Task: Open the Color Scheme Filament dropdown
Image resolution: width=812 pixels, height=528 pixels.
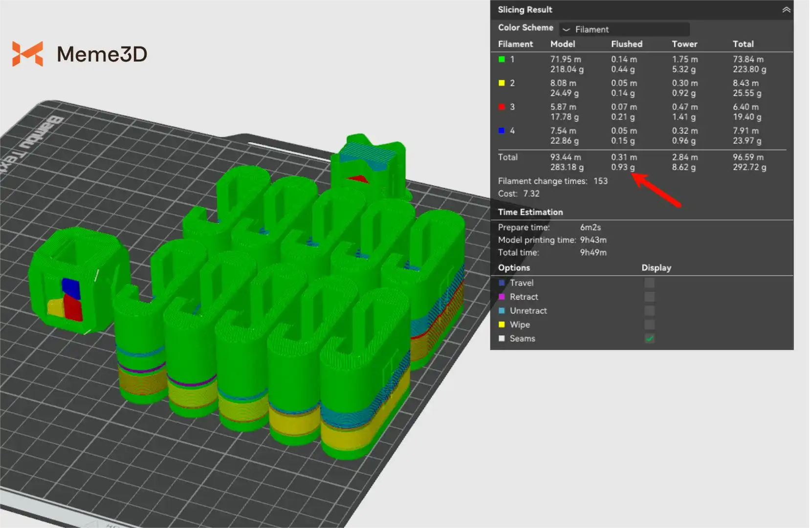Action: pyautogui.click(x=624, y=29)
